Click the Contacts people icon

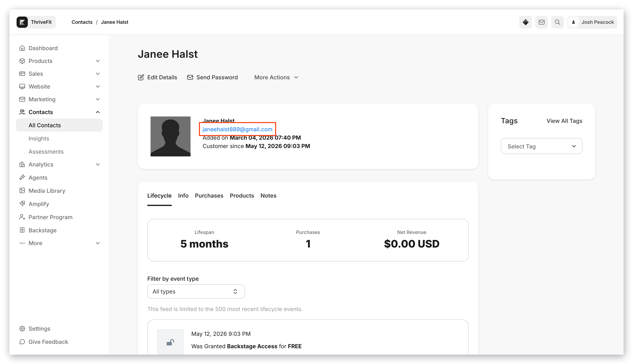[22, 112]
